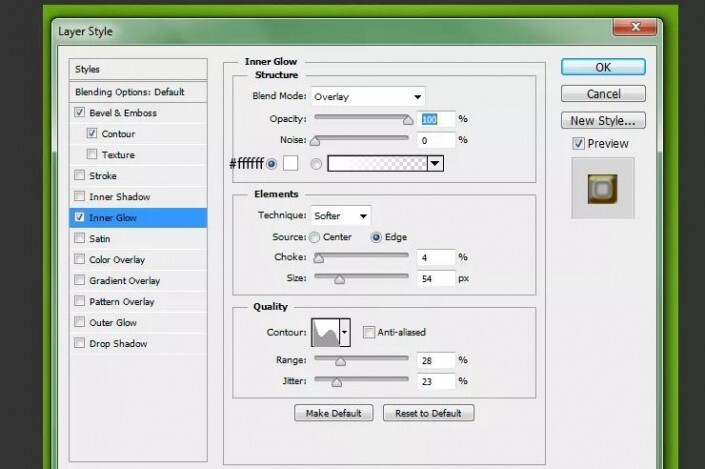Select the Center source radio button
This screenshot has height=469, width=705.
[314, 237]
